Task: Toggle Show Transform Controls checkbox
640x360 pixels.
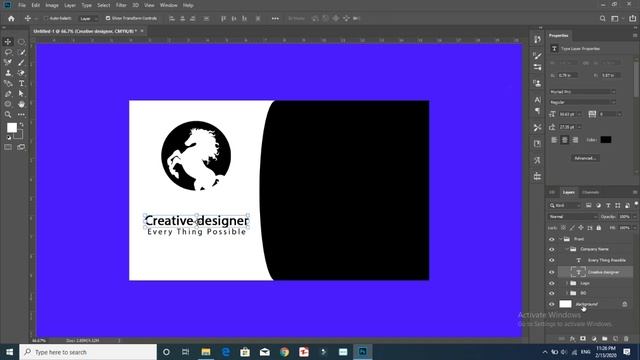Action: point(108,18)
